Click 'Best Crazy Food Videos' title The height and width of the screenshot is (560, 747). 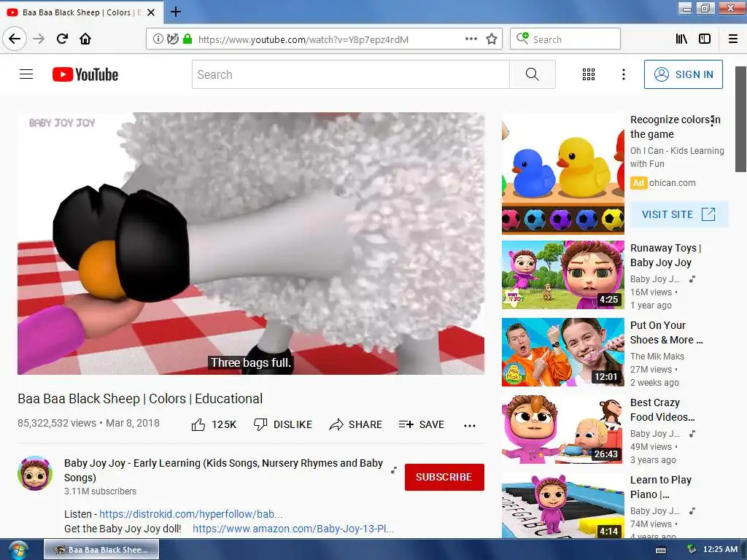[662, 410]
